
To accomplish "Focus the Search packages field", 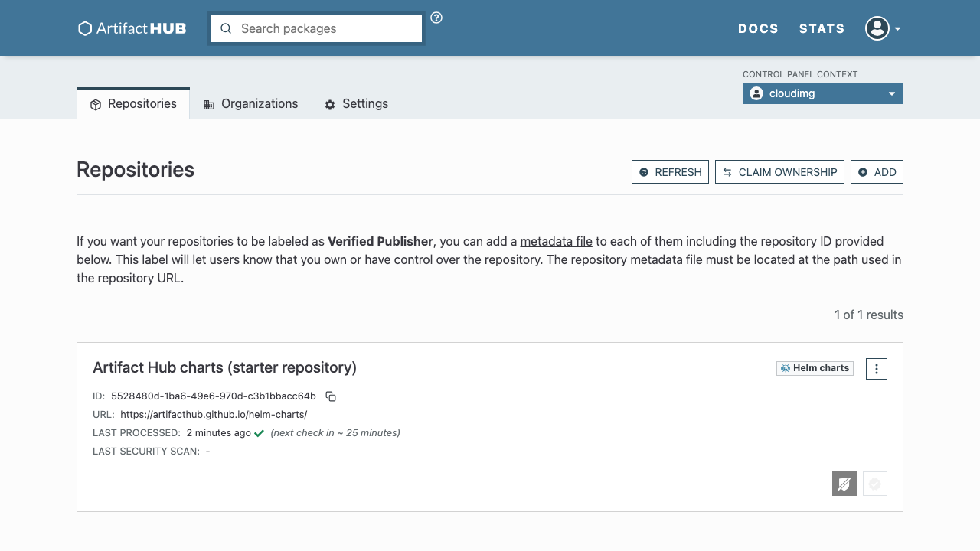I will coord(316,28).
